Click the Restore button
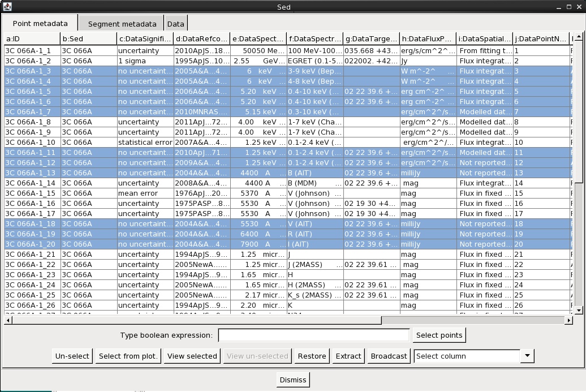Viewport: 586px width, 392px height. (312, 356)
